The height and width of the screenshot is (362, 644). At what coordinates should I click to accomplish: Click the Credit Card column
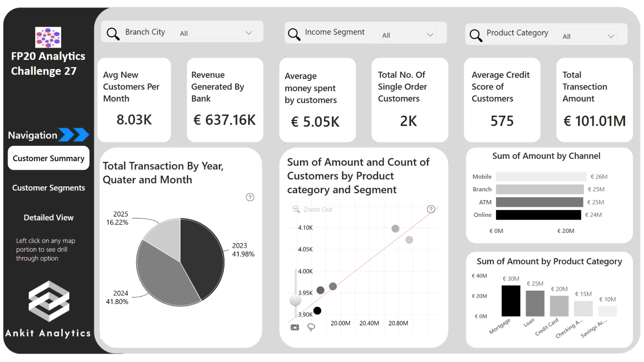559,306
